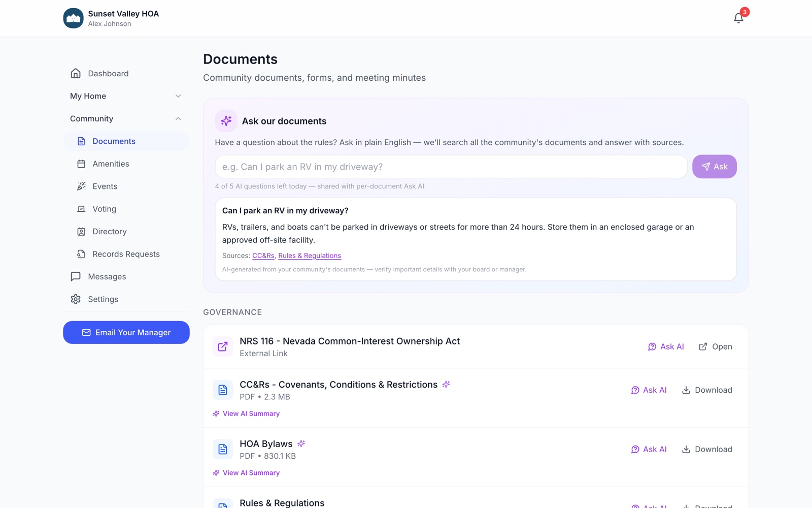The image size is (812, 508).
Task: Expand View AI Summary for CC&Rs
Action: tap(246, 414)
